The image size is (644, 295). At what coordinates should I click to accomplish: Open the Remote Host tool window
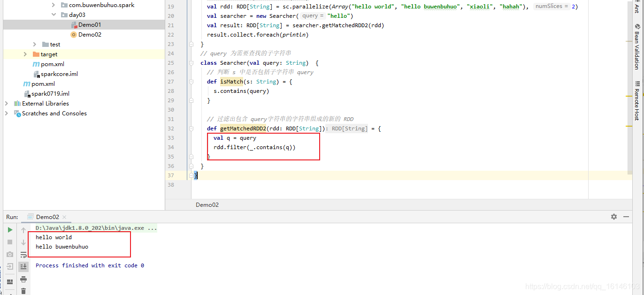point(637,100)
